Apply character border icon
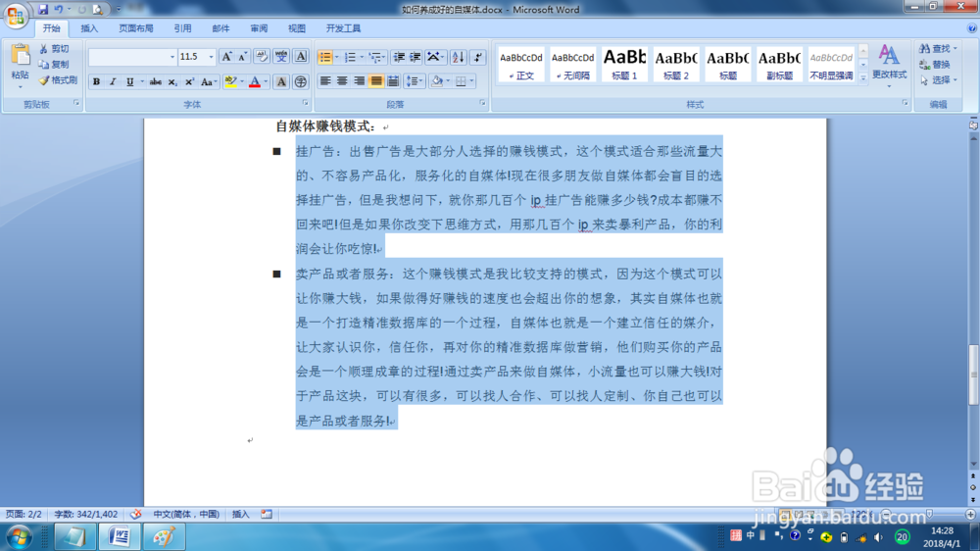 click(301, 57)
